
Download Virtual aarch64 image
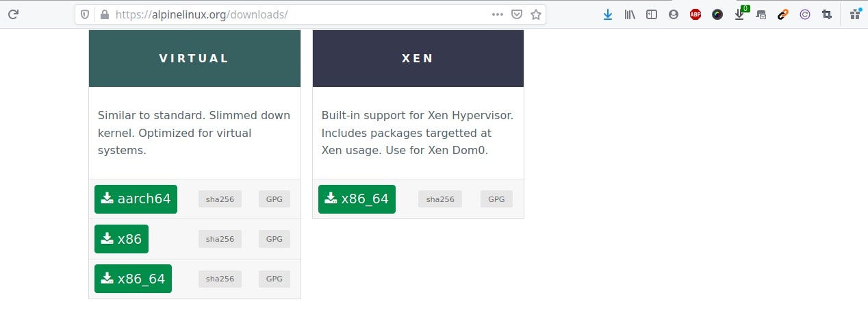point(136,199)
